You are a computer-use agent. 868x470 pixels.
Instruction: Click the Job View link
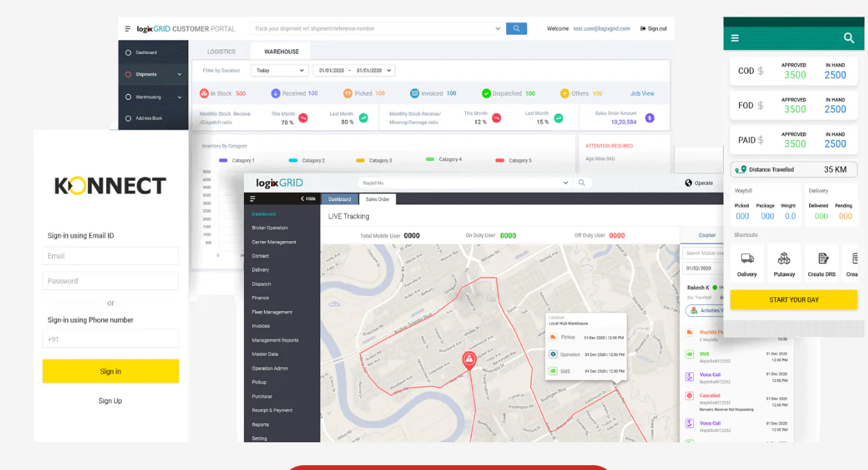pos(642,94)
